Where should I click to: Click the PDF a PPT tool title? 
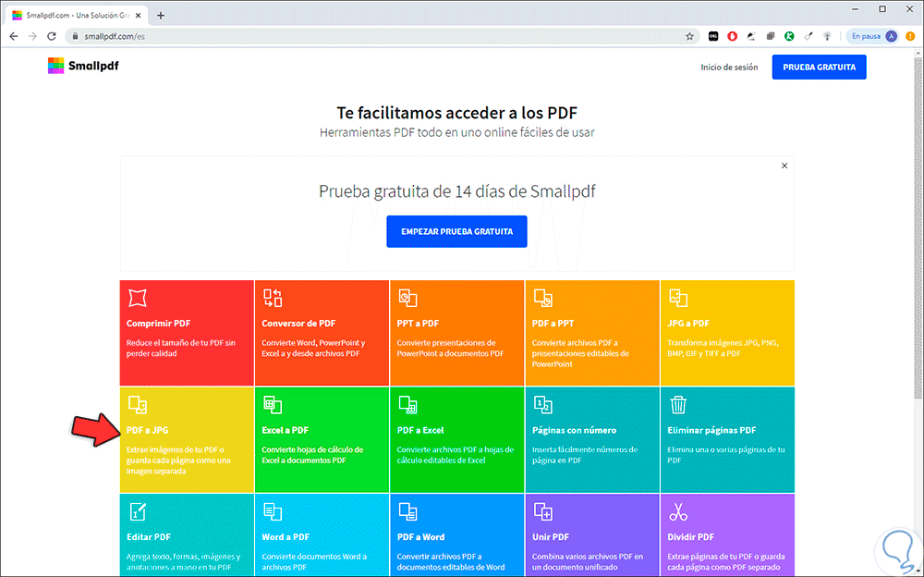pyautogui.click(x=553, y=324)
